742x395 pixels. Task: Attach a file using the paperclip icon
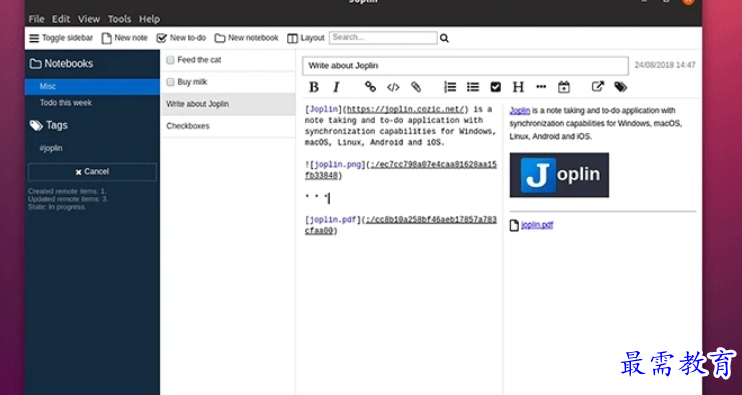[416, 87]
